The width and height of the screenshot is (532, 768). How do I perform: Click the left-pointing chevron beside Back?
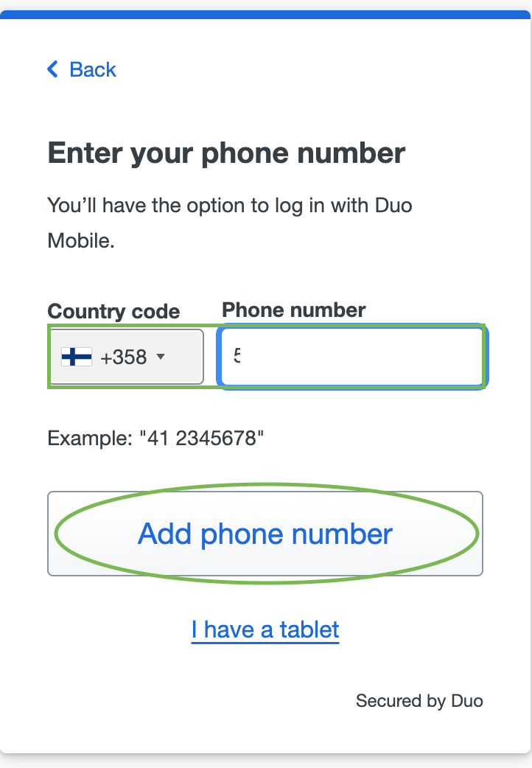pyautogui.click(x=52, y=69)
